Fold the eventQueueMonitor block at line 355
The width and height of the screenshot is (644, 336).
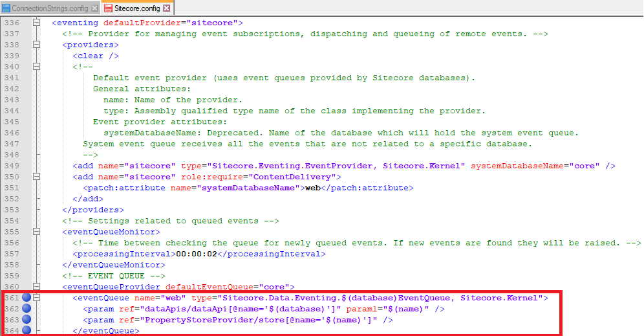click(x=37, y=232)
